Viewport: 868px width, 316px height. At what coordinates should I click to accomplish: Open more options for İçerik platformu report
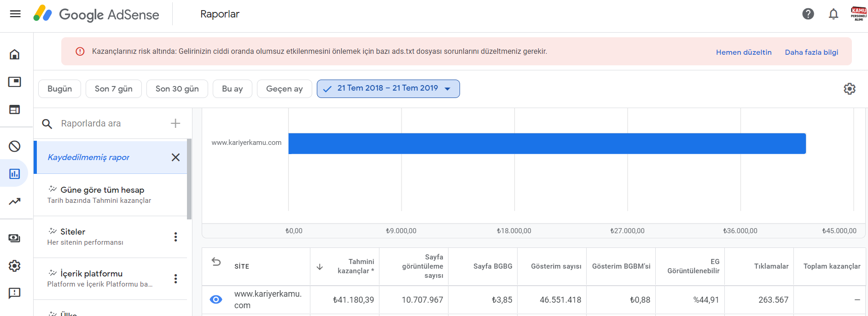coord(175,279)
